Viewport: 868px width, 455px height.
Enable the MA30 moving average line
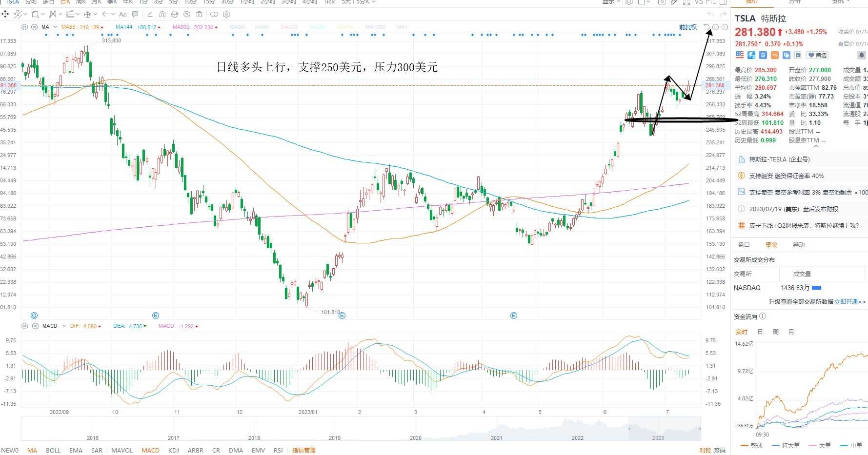tap(237, 27)
